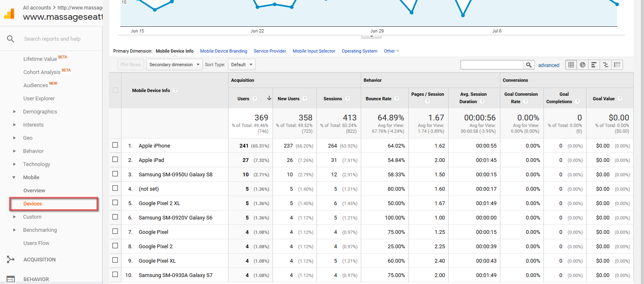
Task: Click help icon next to Mobile Device Info
Action: tap(176, 90)
